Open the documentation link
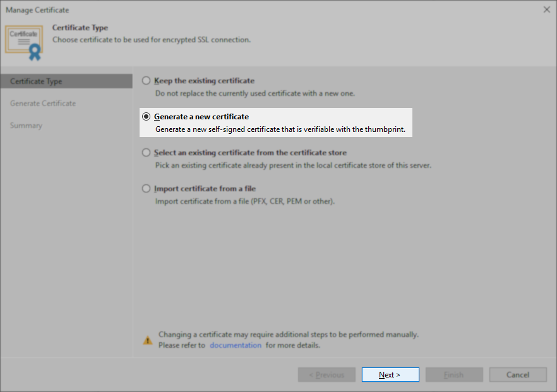Screen dimensions: 557x392 [x=236, y=345]
